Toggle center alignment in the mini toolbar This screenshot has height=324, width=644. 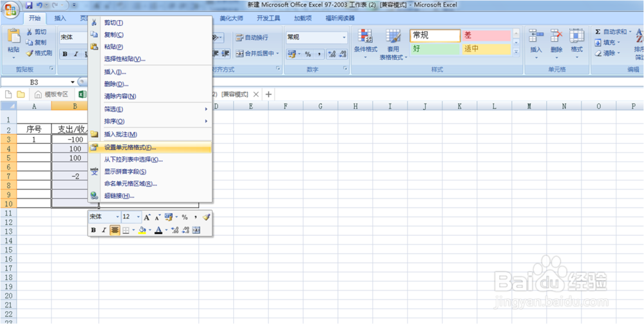coord(115,231)
